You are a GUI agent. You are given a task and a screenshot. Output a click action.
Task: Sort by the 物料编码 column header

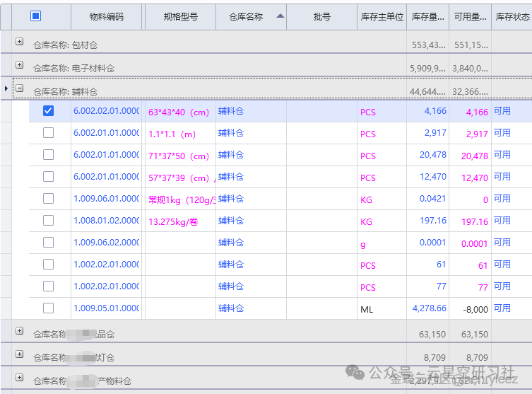(x=106, y=16)
